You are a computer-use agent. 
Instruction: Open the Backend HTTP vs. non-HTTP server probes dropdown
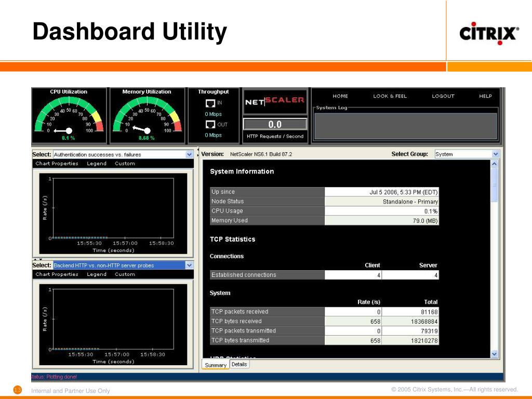coord(123,265)
